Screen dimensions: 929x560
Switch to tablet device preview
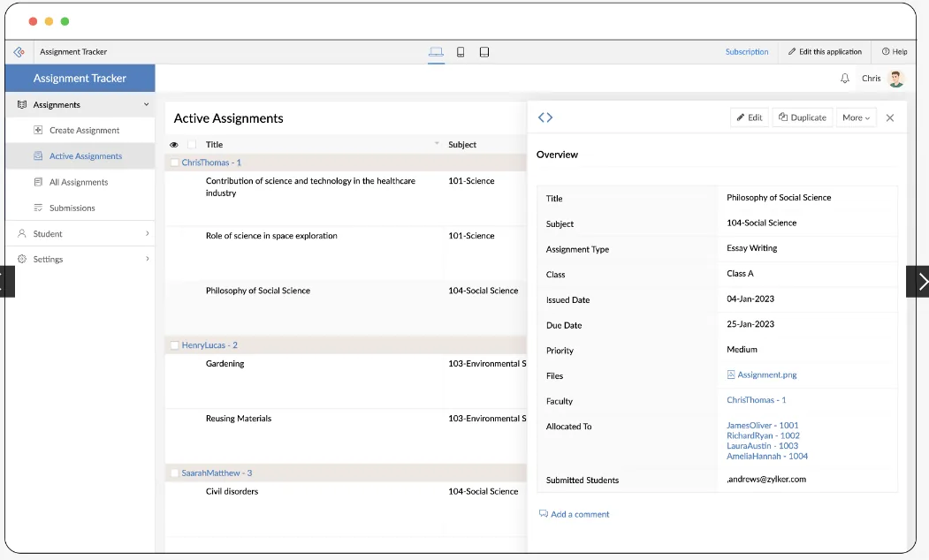coord(484,52)
